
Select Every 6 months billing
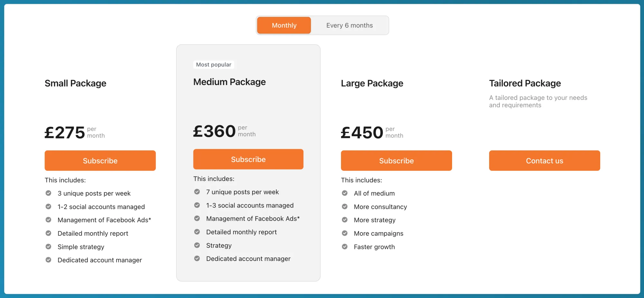(x=349, y=25)
